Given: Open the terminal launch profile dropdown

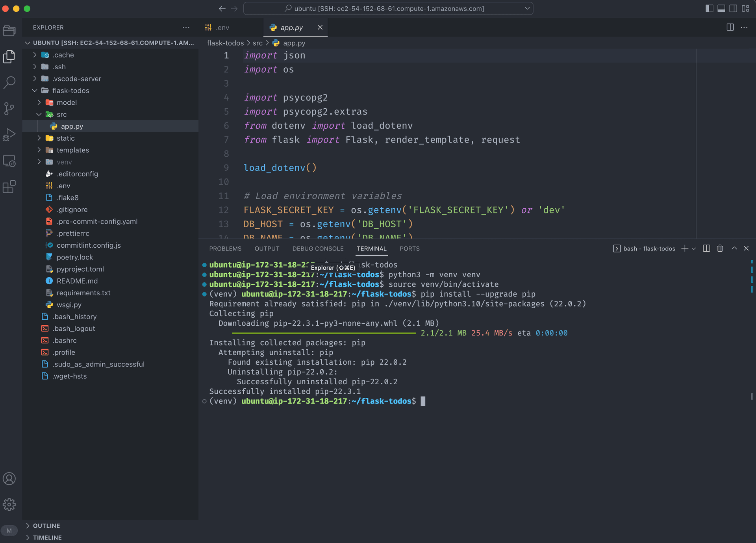Looking at the screenshot, I should (694, 248).
